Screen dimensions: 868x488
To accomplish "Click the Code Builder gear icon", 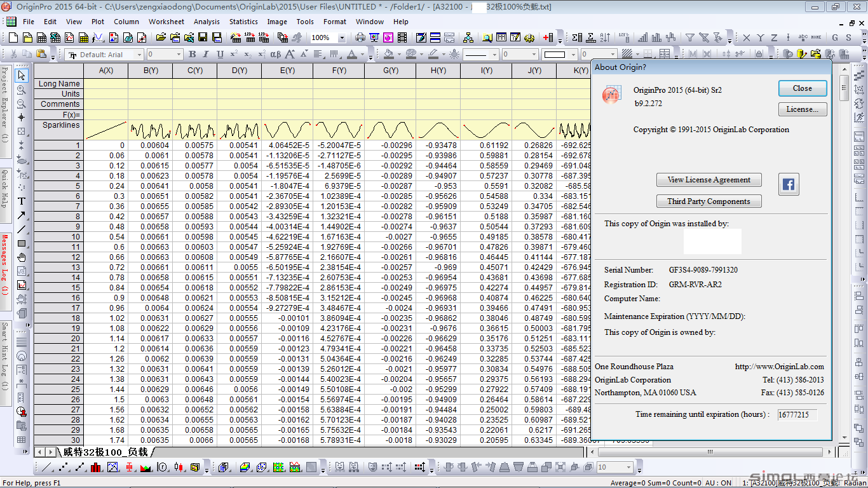I will tap(529, 38).
